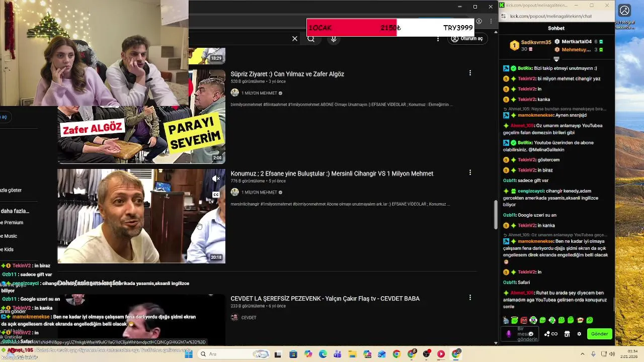Select the angry red emote in Kick chat
The width and height of the screenshot is (644, 362).
[x=524, y=320]
